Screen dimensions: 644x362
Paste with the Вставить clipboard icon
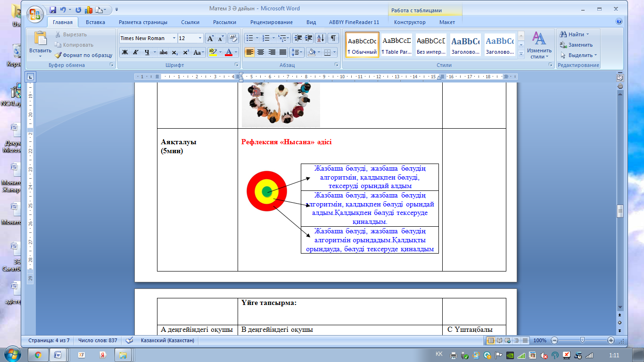tap(41, 38)
